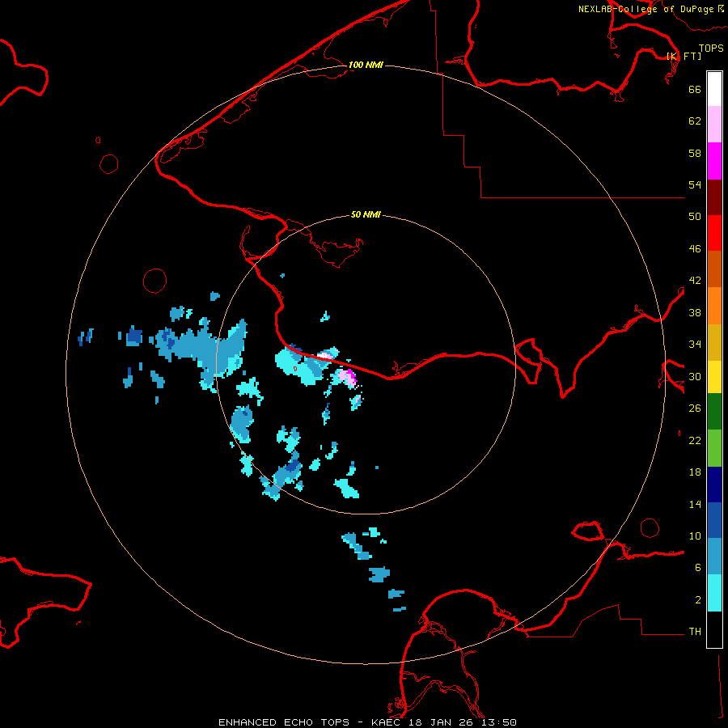Image resolution: width=728 pixels, height=728 pixels.
Task: Click the dark green legend block
Action: tap(714, 412)
